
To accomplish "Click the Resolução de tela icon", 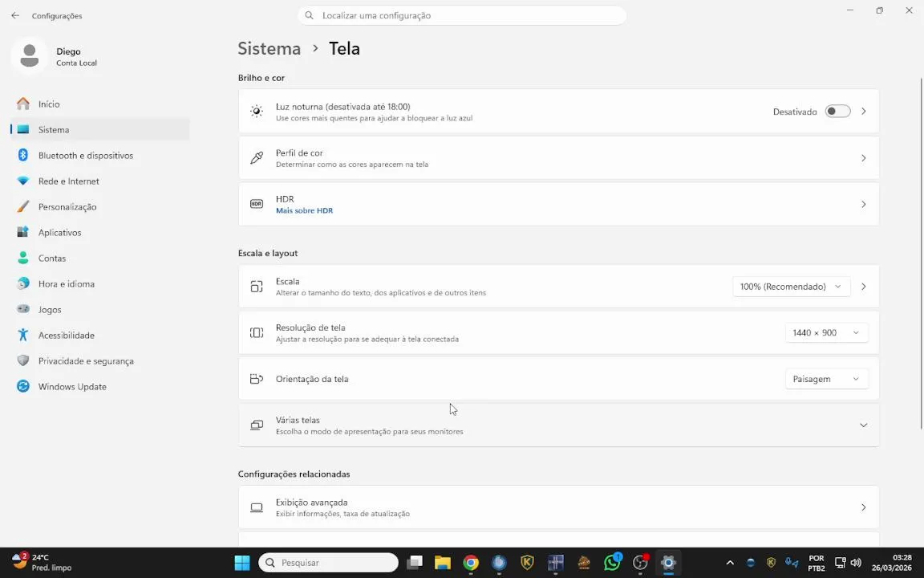I will [x=257, y=332].
